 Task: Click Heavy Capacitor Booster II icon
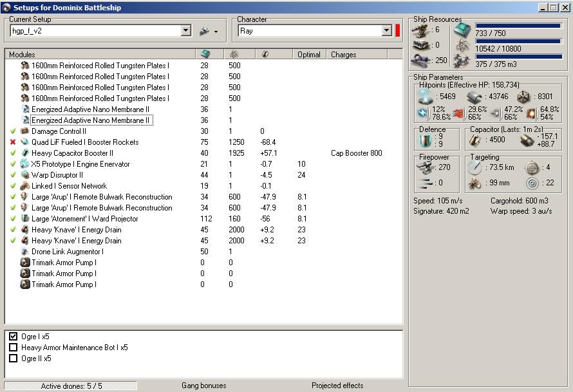click(x=25, y=153)
